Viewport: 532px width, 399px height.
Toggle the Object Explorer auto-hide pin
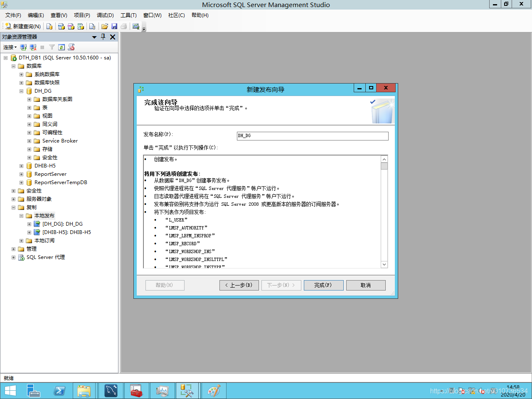[x=103, y=37]
